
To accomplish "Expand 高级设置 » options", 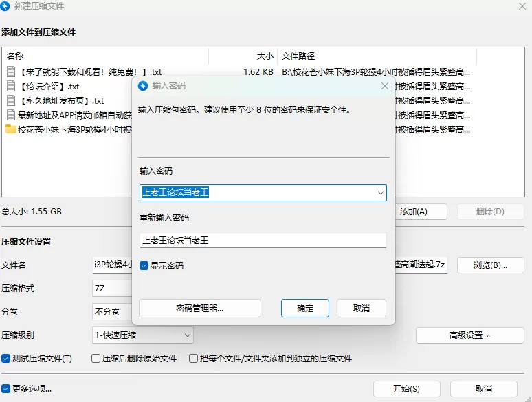I will (470, 335).
